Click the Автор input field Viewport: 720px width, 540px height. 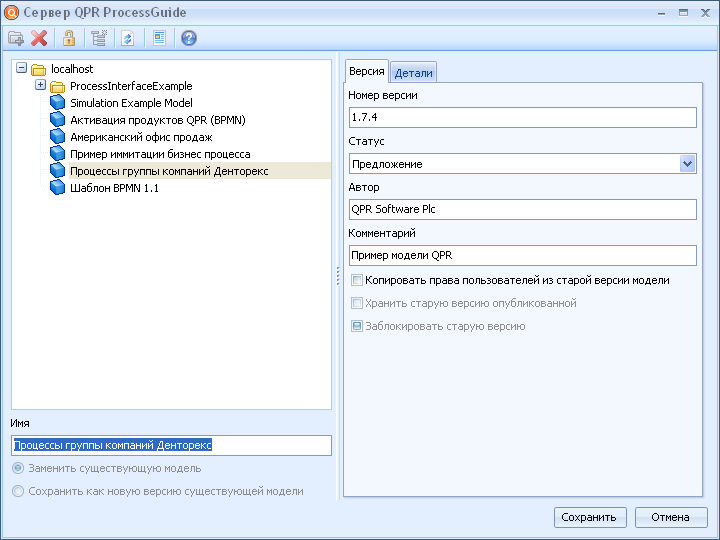pyautogui.click(x=523, y=209)
